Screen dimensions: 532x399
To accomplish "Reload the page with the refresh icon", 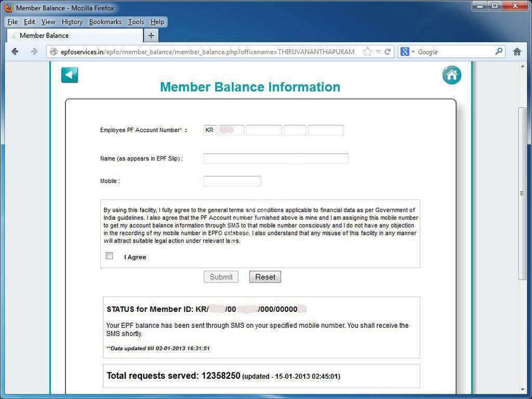I will [x=388, y=51].
